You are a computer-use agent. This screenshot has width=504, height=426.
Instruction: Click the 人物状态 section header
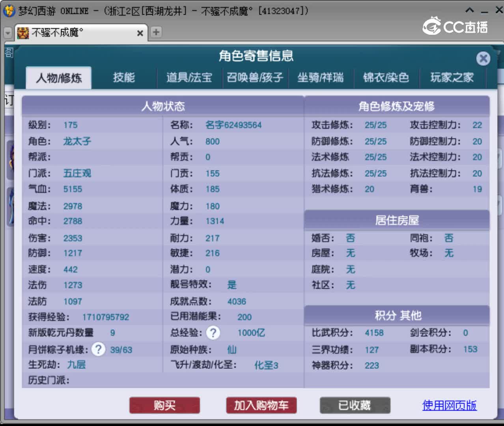point(163,106)
